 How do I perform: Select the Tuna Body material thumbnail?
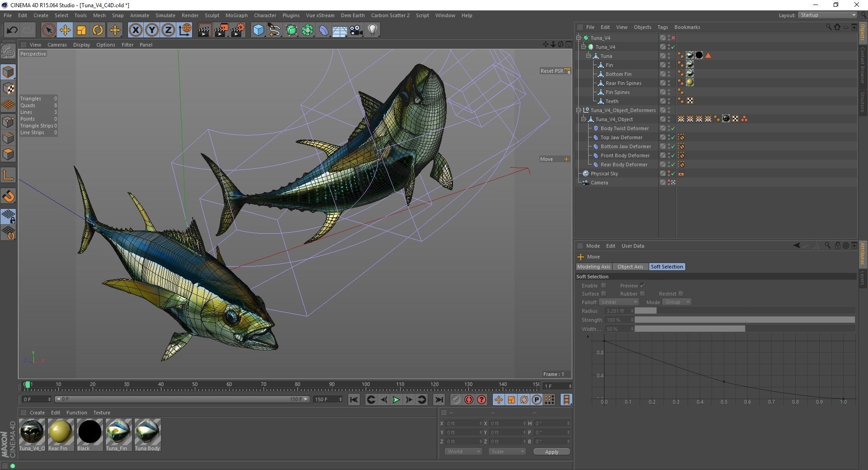pos(147,435)
